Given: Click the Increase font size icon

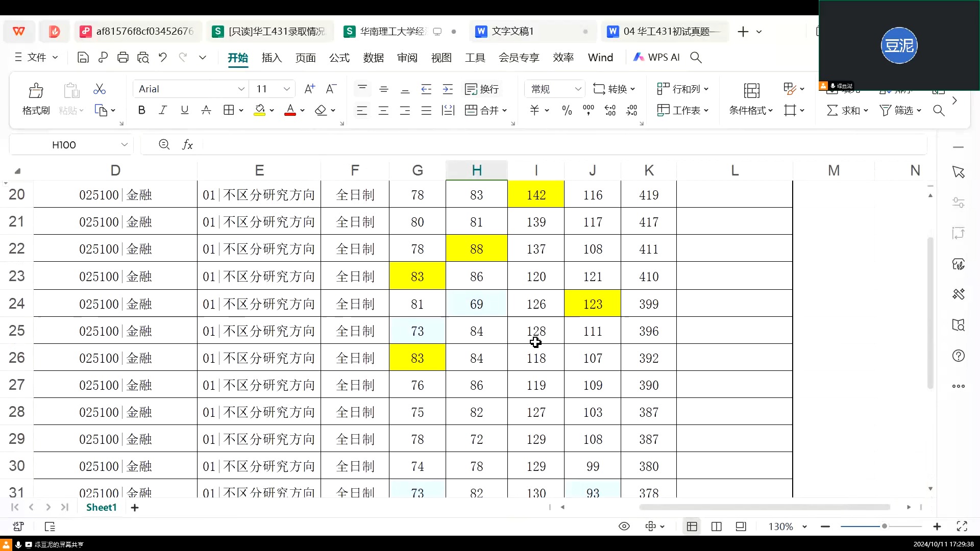Looking at the screenshot, I should click(309, 89).
